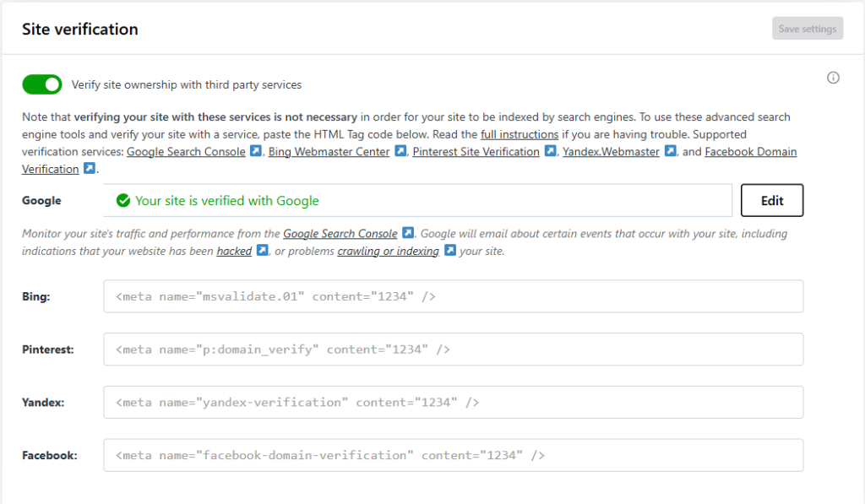Open the full instructions link
Image resolution: width=865 pixels, height=504 pixels.
pyautogui.click(x=519, y=135)
